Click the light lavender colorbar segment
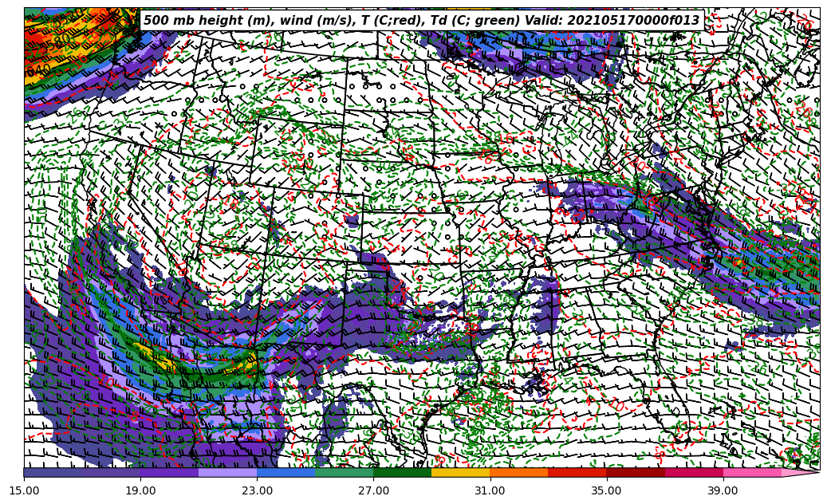Image resolution: width=827 pixels, height=504 pixels. 227,473
